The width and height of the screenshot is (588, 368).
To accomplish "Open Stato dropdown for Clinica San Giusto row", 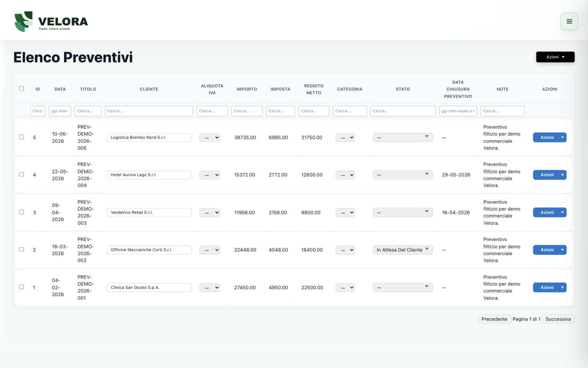I will click(403, 287).
